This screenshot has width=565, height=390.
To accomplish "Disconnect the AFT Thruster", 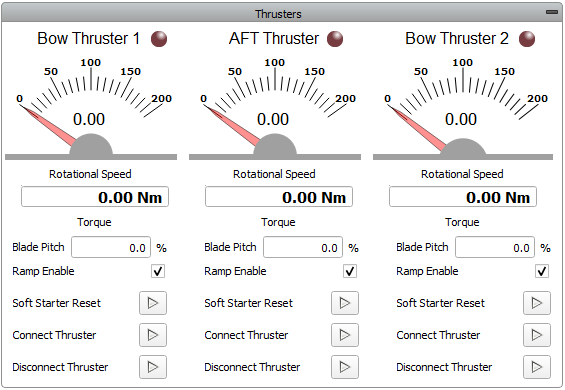I will tap(345, 367).
